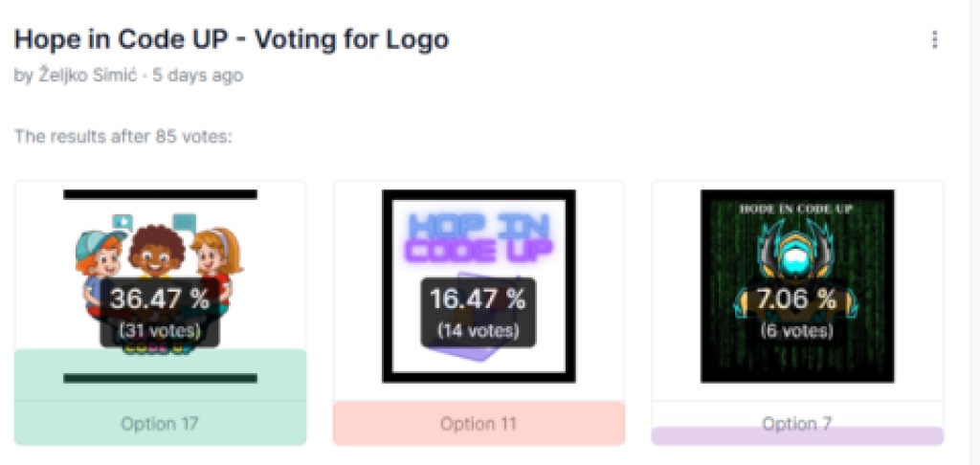Click the 16.47 % result badge
The image size is (980, 465).
pos(479,299)
